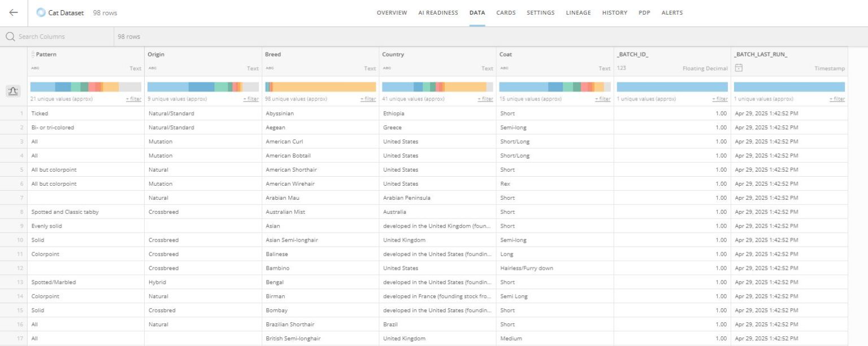Click the Pattern column drag handle
The height and width of the screenshot is (346, 868).
[x=33, y=55]
